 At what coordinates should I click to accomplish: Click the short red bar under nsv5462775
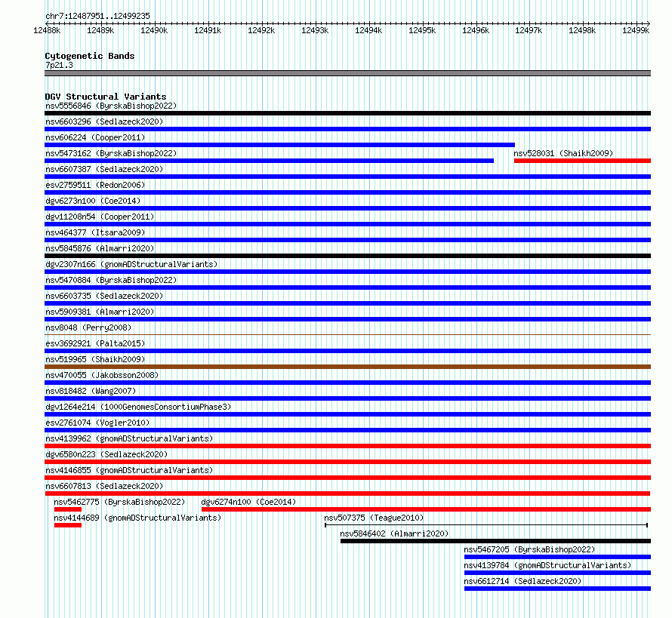pos(68,509)
